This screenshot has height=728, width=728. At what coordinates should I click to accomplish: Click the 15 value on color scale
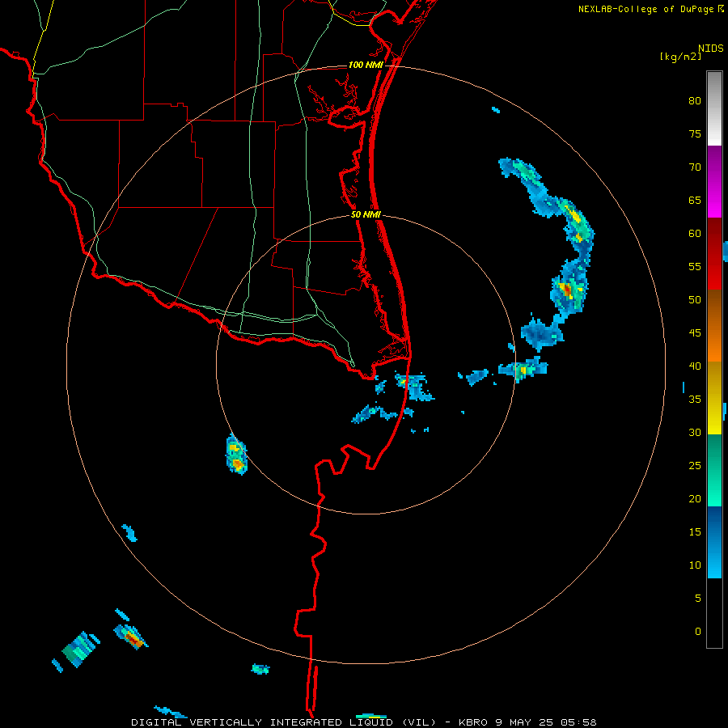coord(695,531)
